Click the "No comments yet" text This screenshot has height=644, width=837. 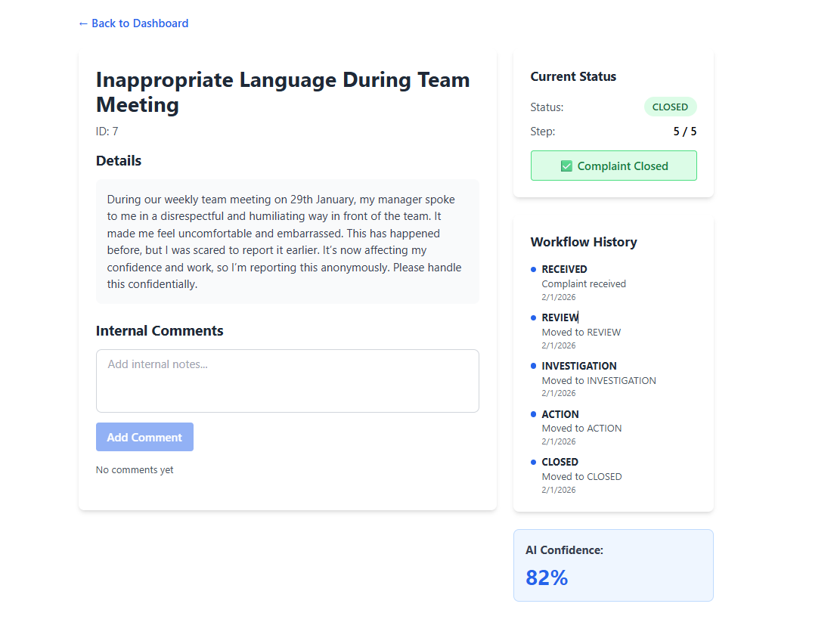tap(135, 470)
